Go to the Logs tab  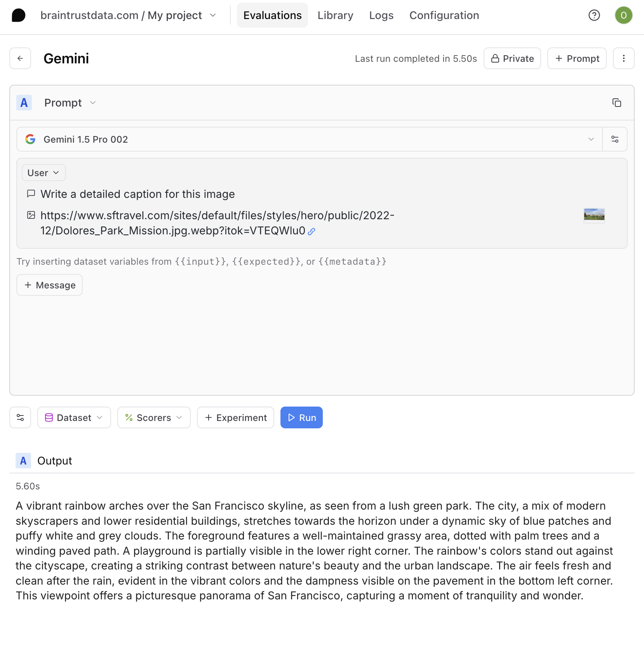coord(381,16)
